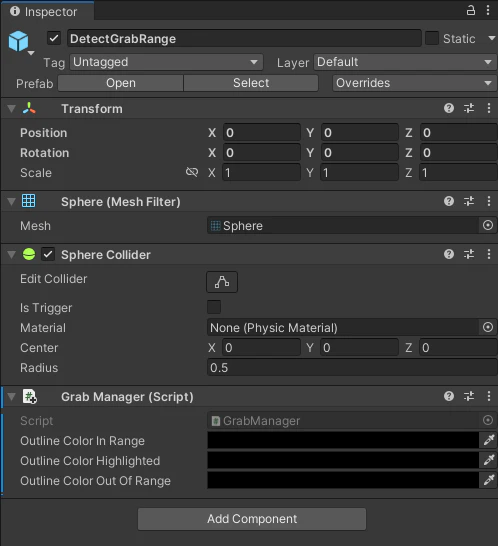Viewport: 498px width, 546px height.
Task: Lock the Inspector with the padlock icon
Action: pos(470,10)
